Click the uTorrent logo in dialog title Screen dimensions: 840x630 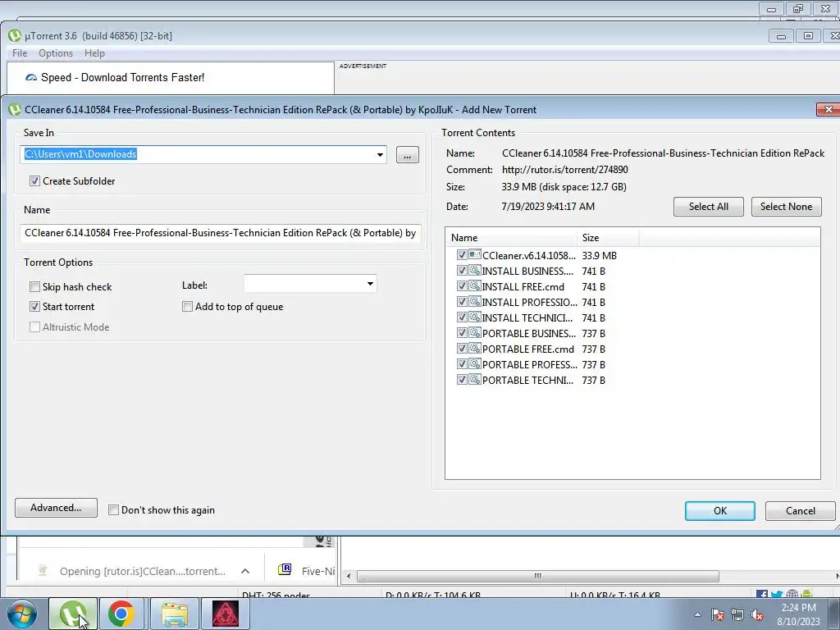tap(15, 109)
